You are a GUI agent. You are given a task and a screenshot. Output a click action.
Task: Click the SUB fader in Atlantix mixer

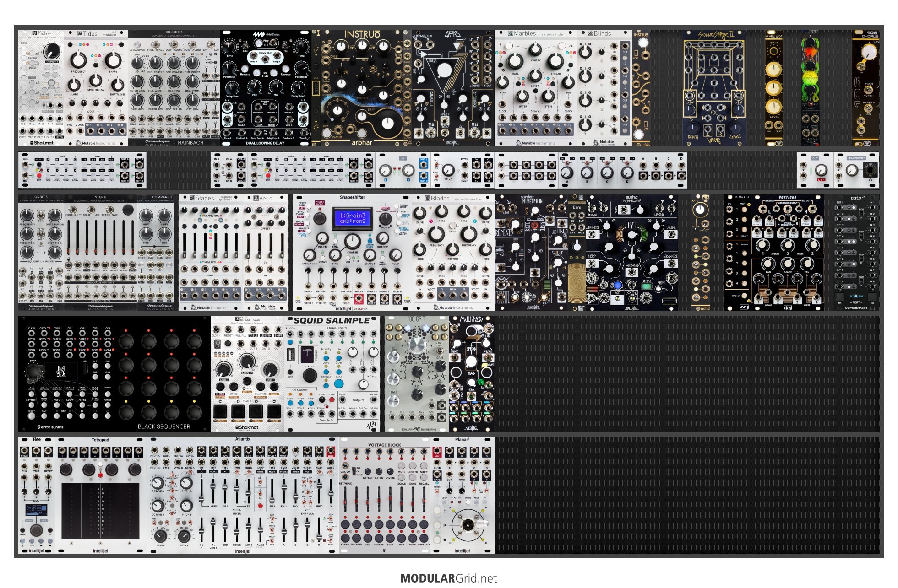[x=225, y=531]
